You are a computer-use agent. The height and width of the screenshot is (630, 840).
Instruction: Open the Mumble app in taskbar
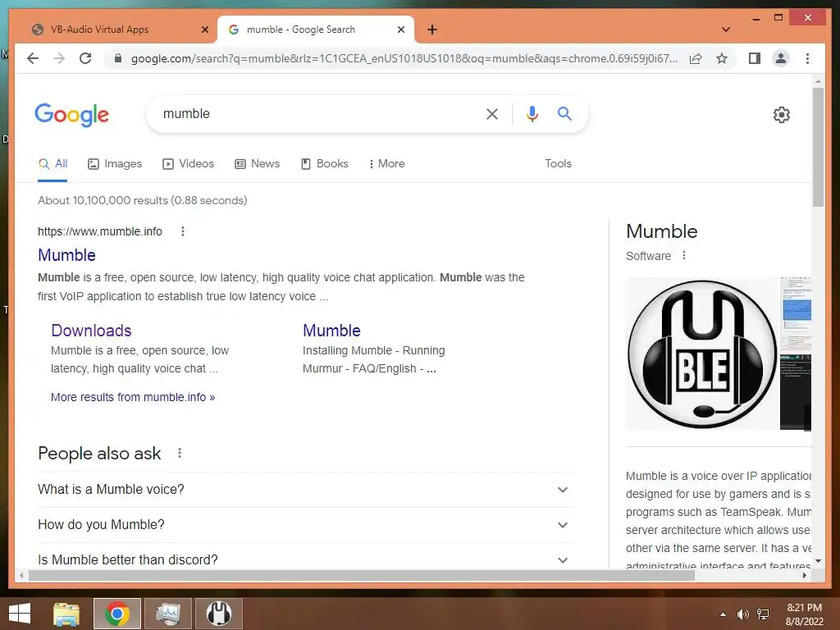219,614
